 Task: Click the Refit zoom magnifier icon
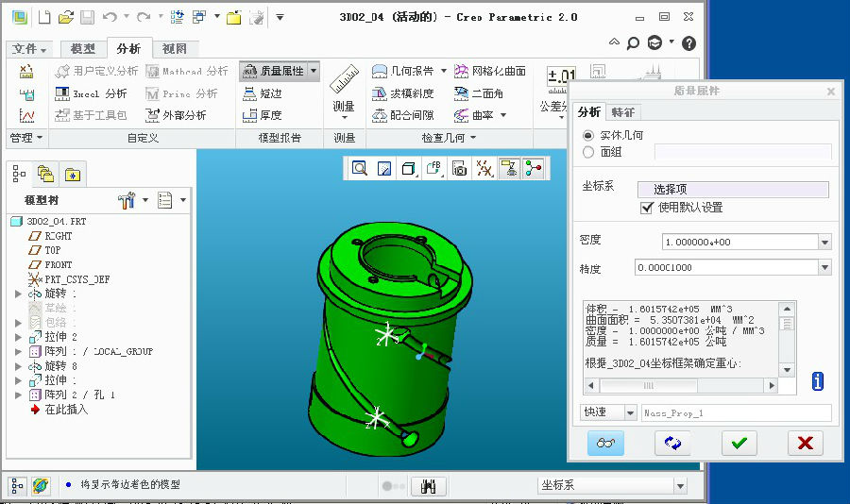click(x=360, y=169)
